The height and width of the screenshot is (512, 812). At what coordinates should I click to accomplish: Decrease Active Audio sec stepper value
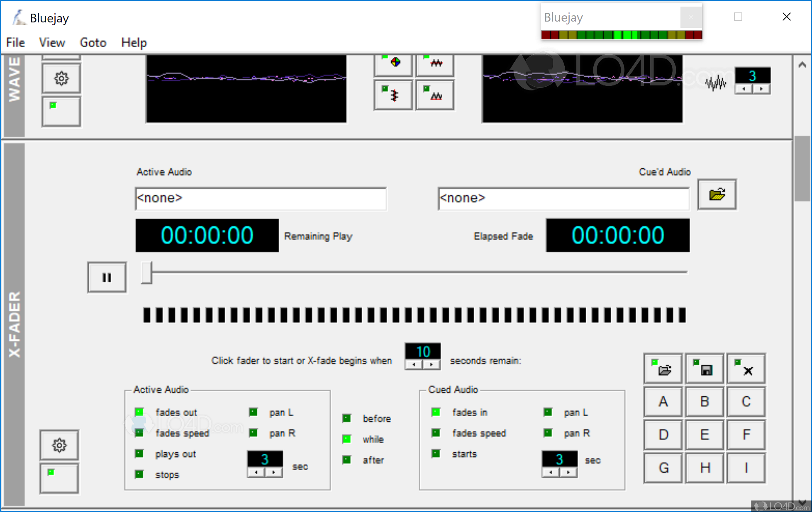[x=256, y=473]
